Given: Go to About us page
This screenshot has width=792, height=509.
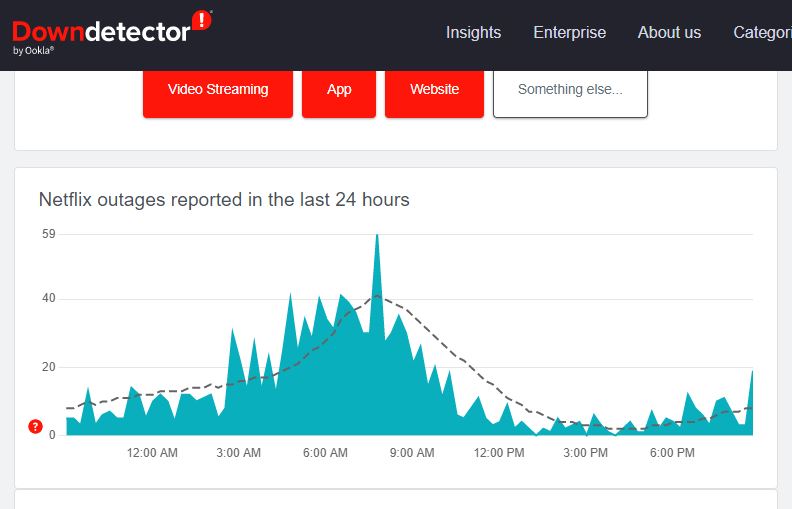Looking at the screenshot, I should tap(669, 32).
